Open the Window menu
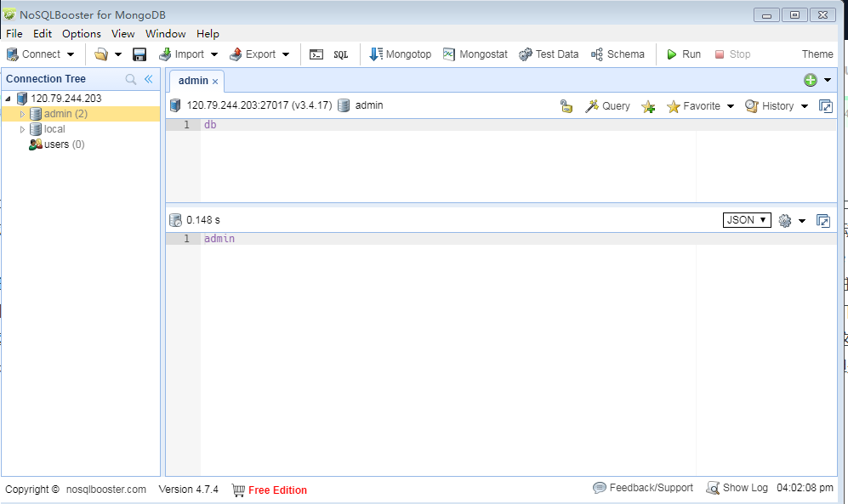 [x=166, y=33]
